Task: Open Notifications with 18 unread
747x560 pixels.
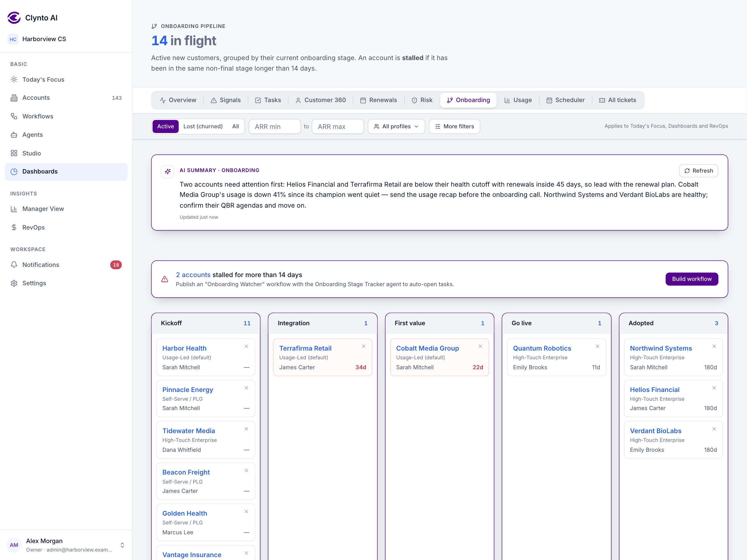Action: coord(66,265)
